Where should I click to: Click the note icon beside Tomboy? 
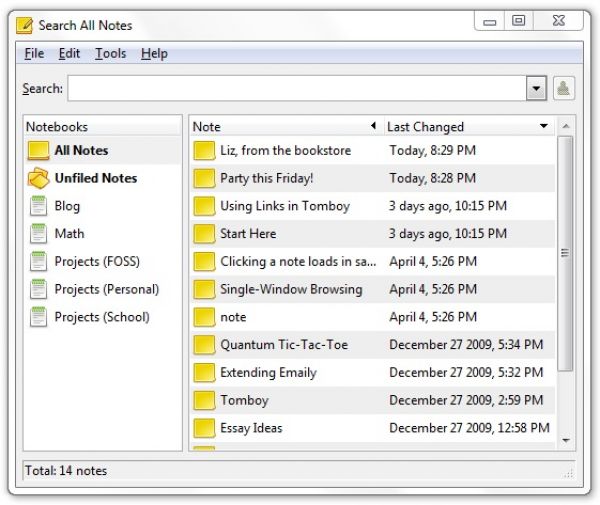[x=204, y=400]
